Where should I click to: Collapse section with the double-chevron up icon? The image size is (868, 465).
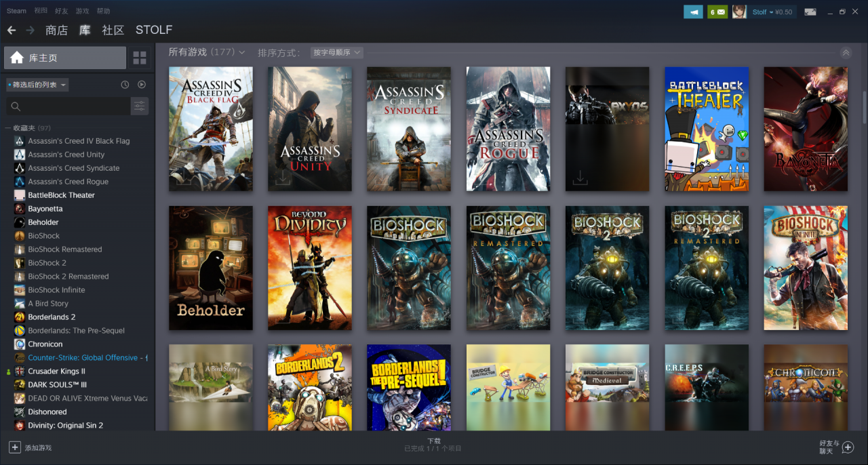[x=846, y=52]
